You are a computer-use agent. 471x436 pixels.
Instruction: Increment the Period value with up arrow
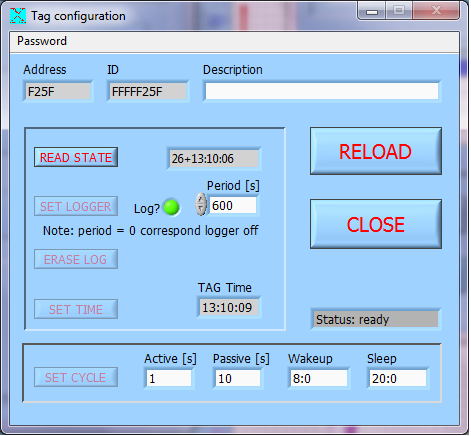click(x=201, y=199)
